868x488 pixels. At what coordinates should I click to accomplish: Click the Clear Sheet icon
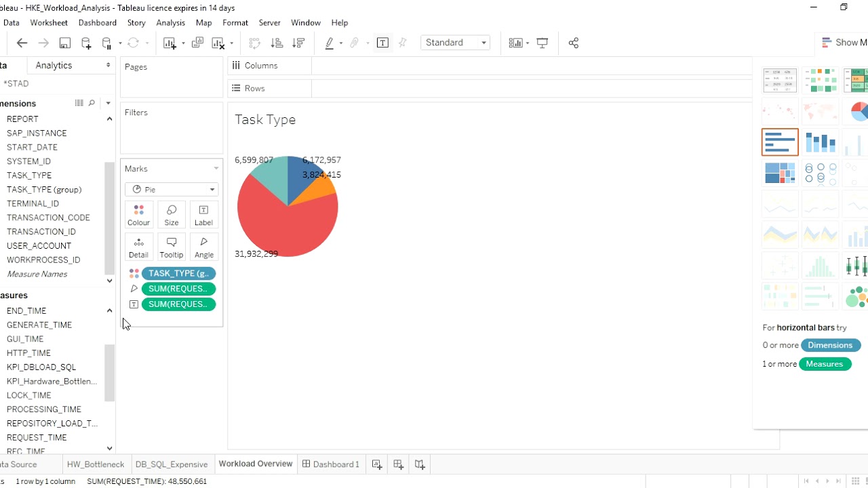[218, 43]
